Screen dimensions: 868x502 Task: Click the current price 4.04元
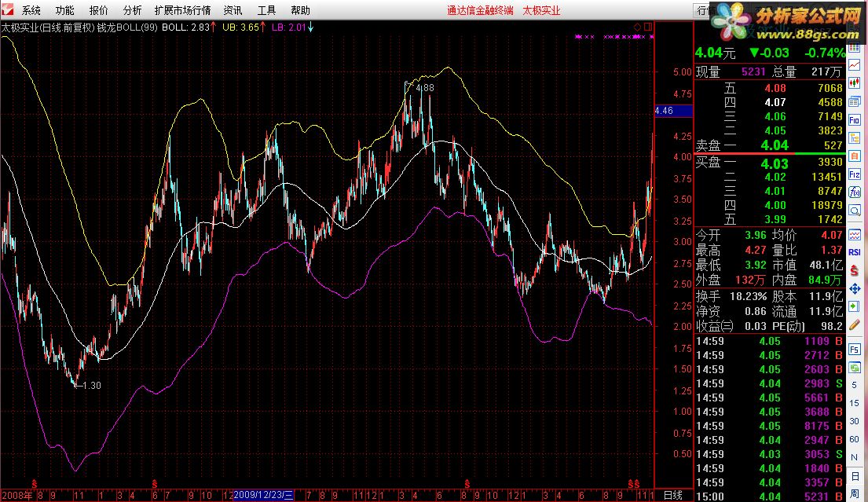715,53
